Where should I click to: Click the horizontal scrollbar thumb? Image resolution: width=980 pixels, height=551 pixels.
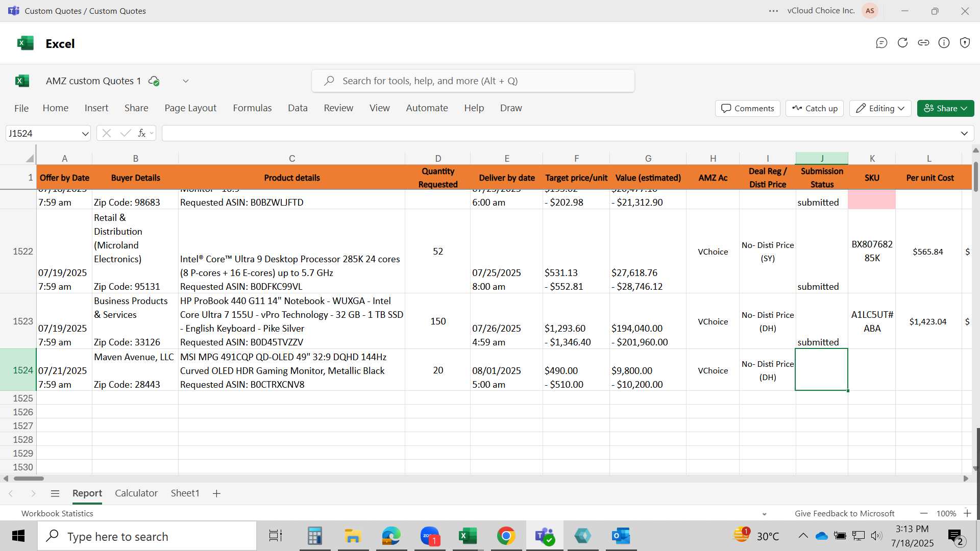[x=29, y=479]
